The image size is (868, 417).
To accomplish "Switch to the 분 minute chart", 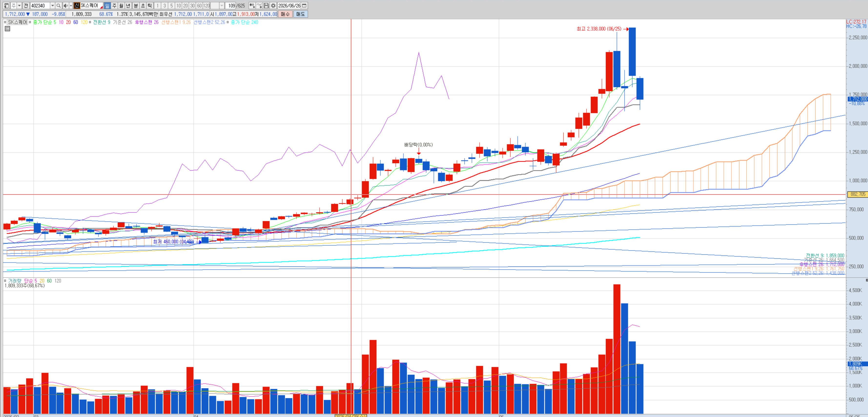I will pos(136,6).
